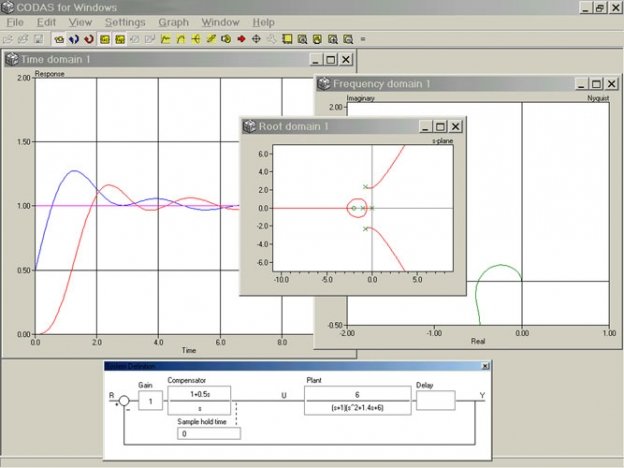Click the Gain value input box
This screenshot has height=468, width=624.
tap(151, 401)
